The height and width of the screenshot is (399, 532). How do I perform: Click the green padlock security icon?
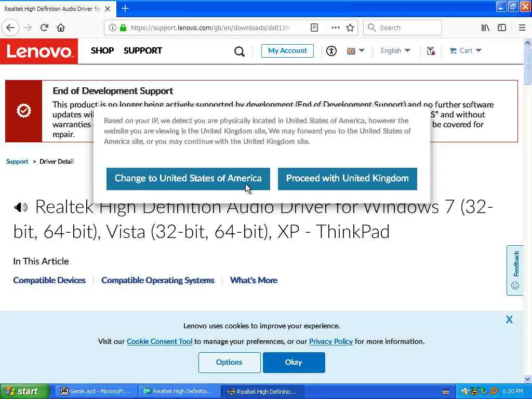123,28
